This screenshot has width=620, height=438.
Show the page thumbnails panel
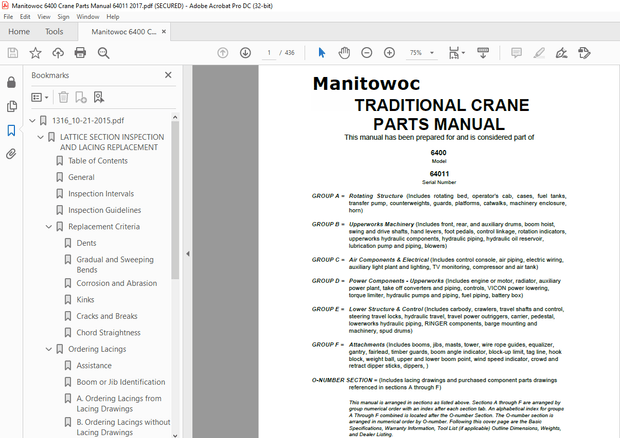[x=12, y=106]
